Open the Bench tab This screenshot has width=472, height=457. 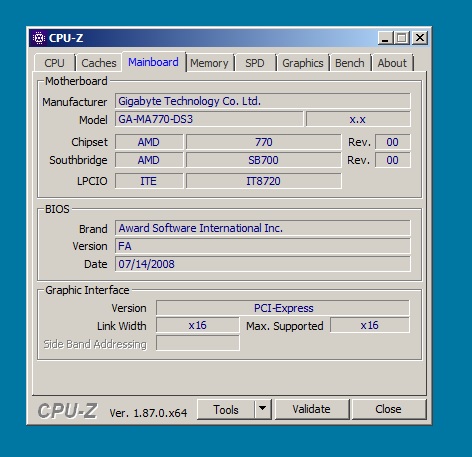click(x=350, y=63)
